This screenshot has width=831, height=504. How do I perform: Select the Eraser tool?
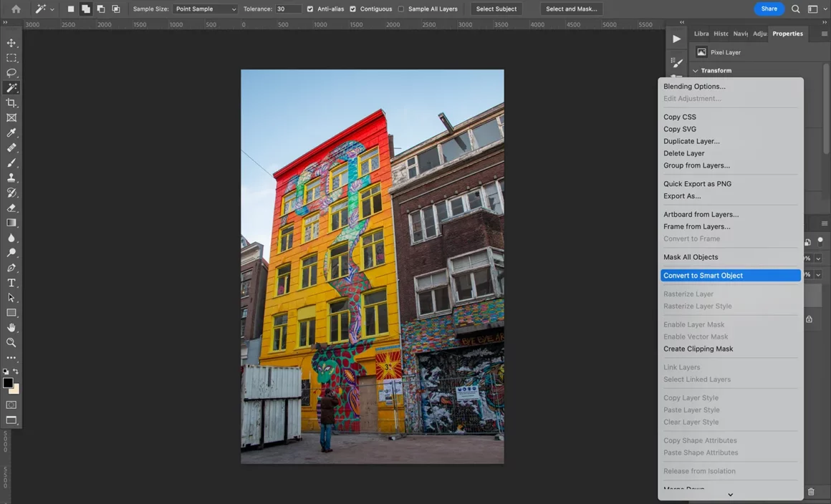point(11,208)
